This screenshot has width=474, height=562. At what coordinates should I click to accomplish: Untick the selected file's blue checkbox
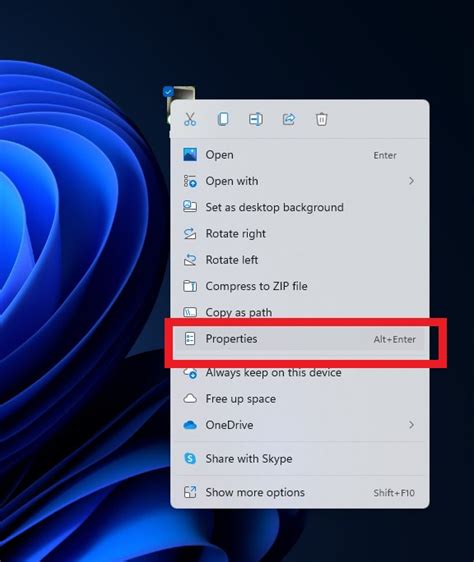pos(168,92)
